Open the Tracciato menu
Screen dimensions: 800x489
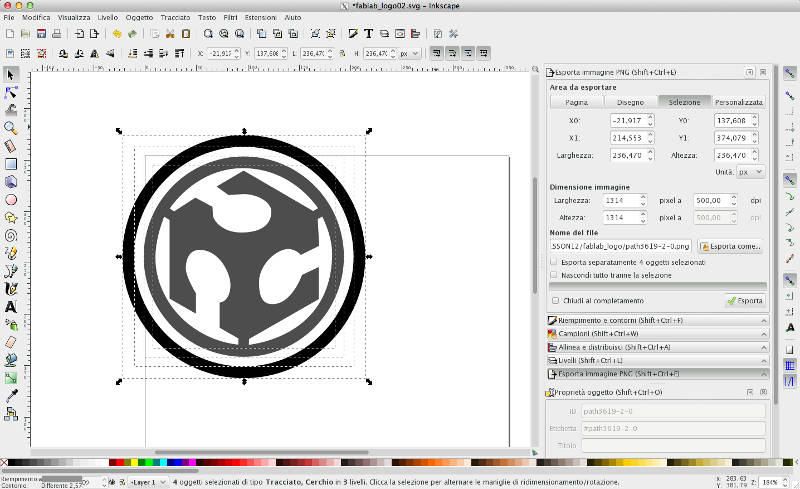[x=175, y=17]
